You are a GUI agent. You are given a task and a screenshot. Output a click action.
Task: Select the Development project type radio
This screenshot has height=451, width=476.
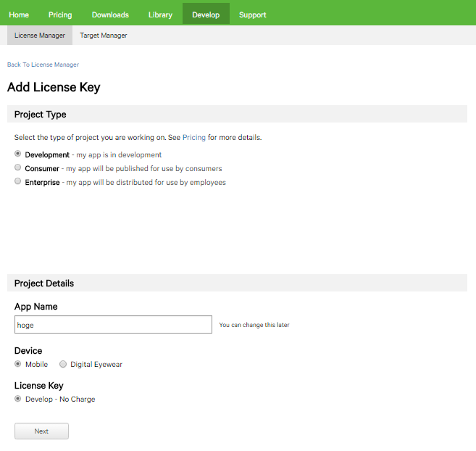coord(18,154)
